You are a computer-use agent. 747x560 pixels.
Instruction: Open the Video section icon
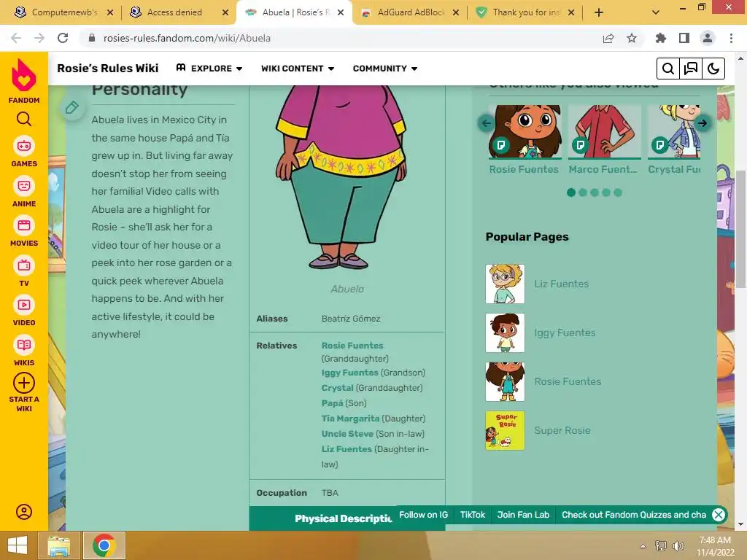point(24,305)
